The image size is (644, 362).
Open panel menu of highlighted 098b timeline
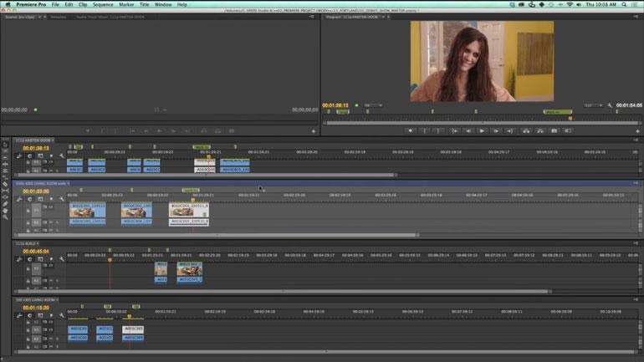pyautogui.click(x=636, y=183)
